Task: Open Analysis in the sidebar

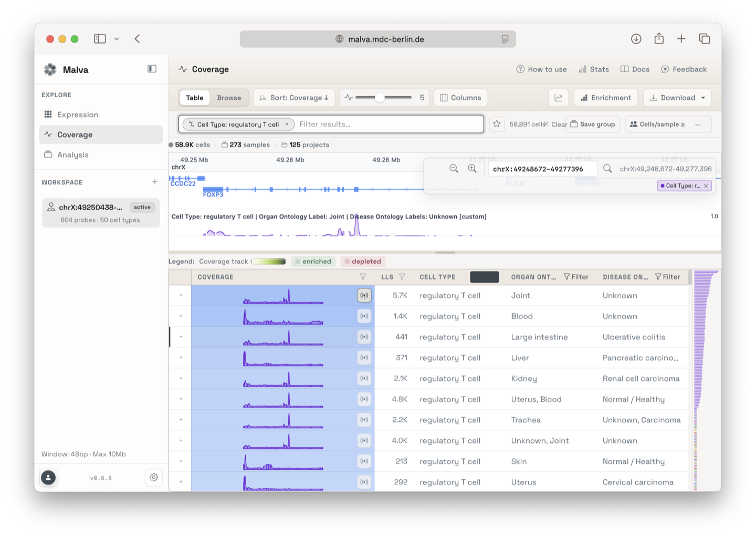Action: (x=101, y=154)
